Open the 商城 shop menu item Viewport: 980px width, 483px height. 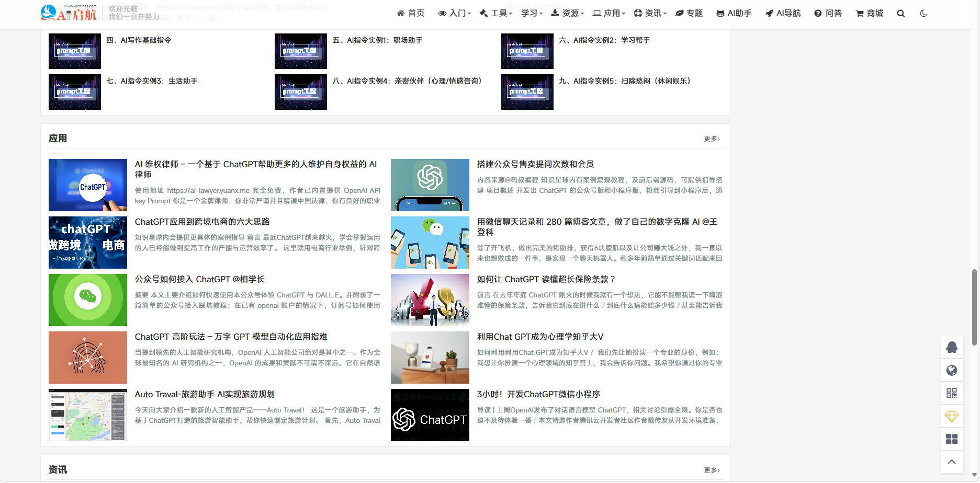coord(870,13)
